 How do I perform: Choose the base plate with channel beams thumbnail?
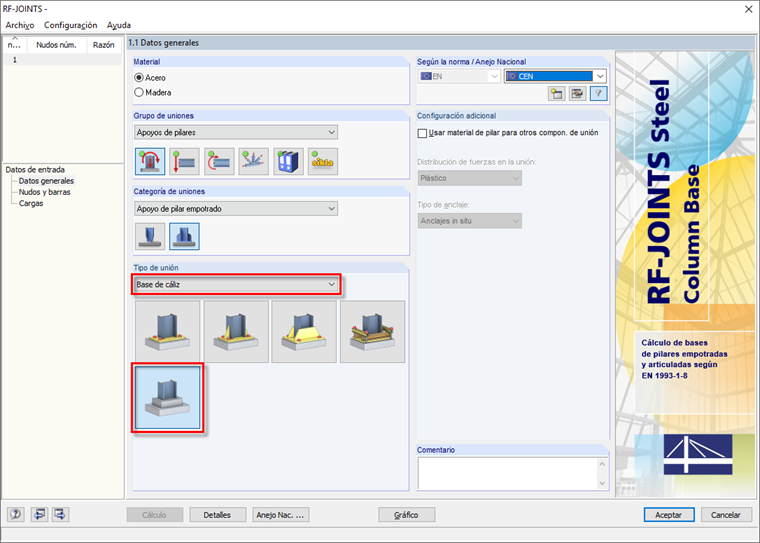[x=372, y=332]
